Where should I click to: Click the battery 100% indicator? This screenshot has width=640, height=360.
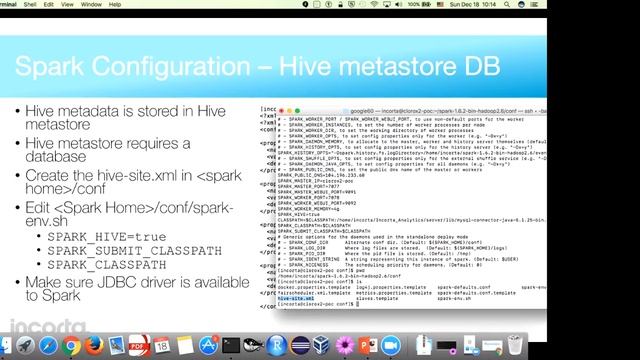click(419, 4)
